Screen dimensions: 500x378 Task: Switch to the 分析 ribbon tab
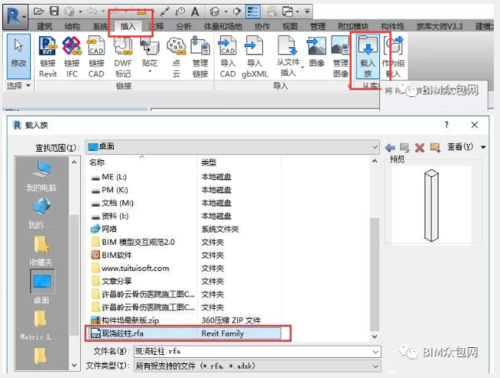(x=184, y=26)
